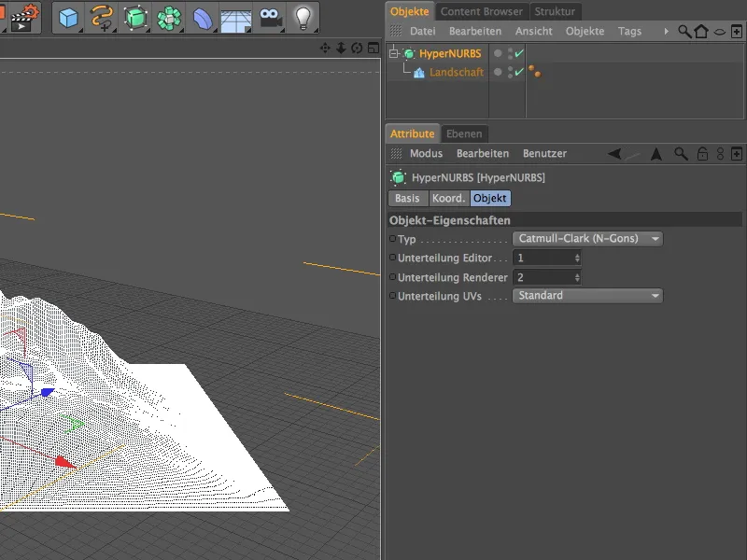This screenshot has width=747, height=560.
Task: Open the Datei menu
Action: tap(423, 32)
